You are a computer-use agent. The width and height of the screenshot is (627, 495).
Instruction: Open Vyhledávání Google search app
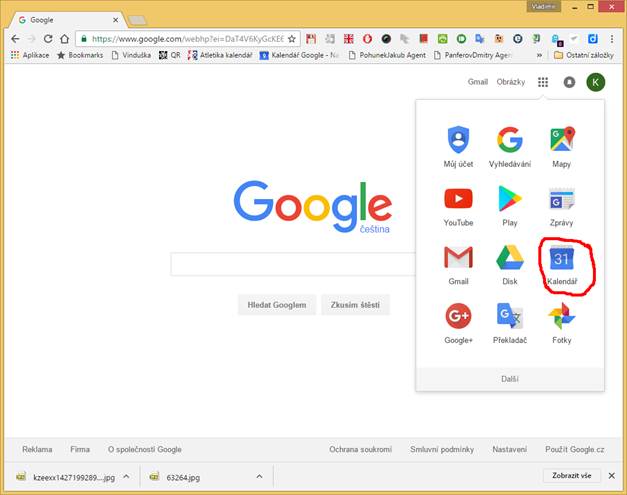click(x=510, y=146)
